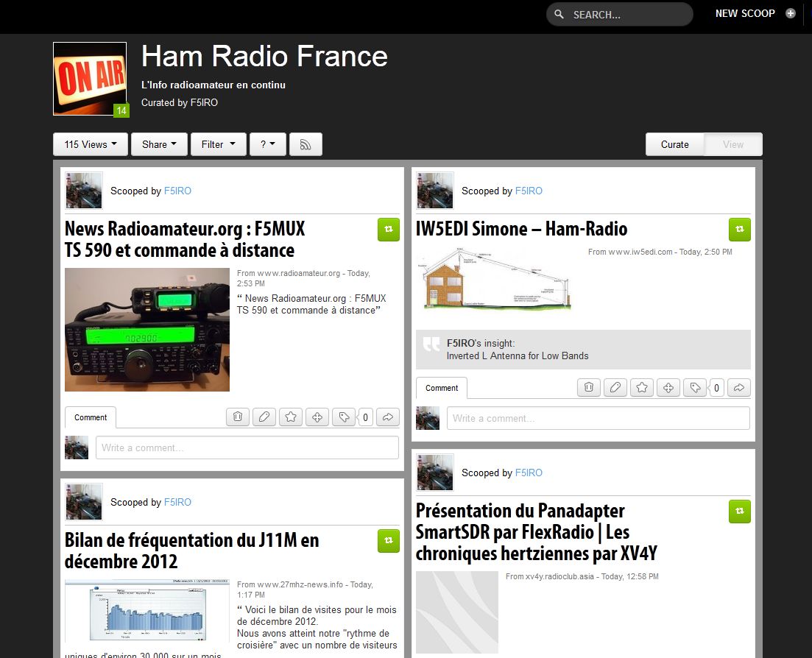Share the F5MUX TS 590 post
This screenshot has width=812, height=658.
click(388, 417)
